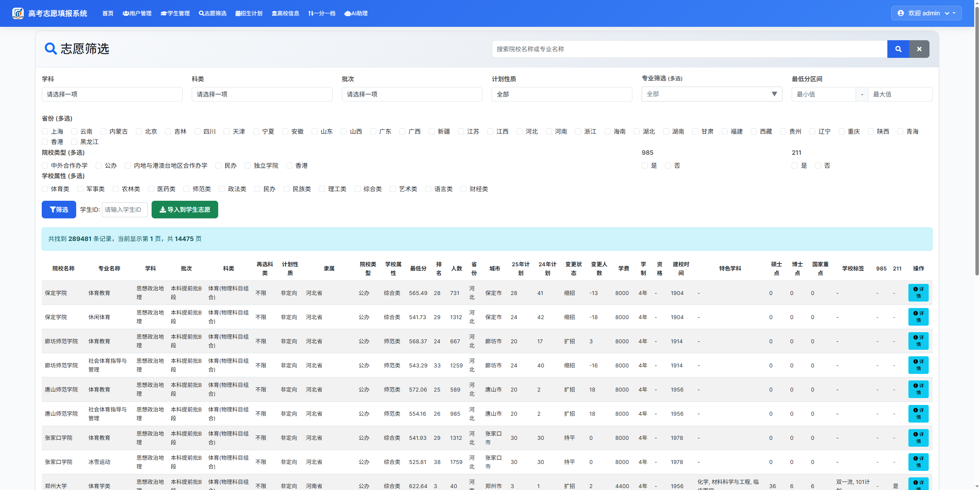Screen dimensions: 980x490
Task: Click 导入到学生志愿 green button
Action: pyautogui.click(x=185, y=210)
